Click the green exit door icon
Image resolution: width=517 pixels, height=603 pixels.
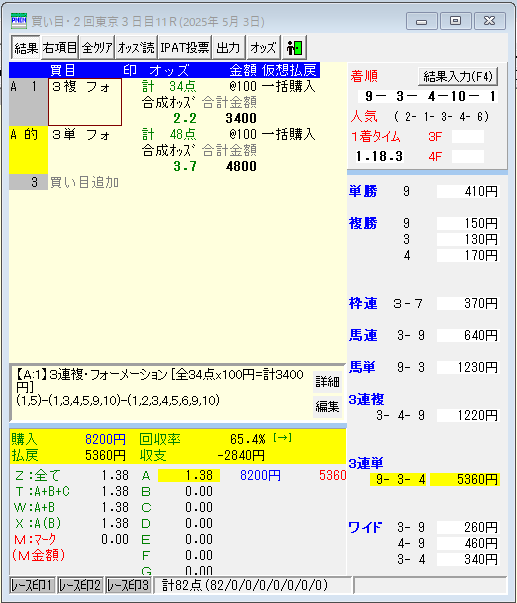[295, 48]
